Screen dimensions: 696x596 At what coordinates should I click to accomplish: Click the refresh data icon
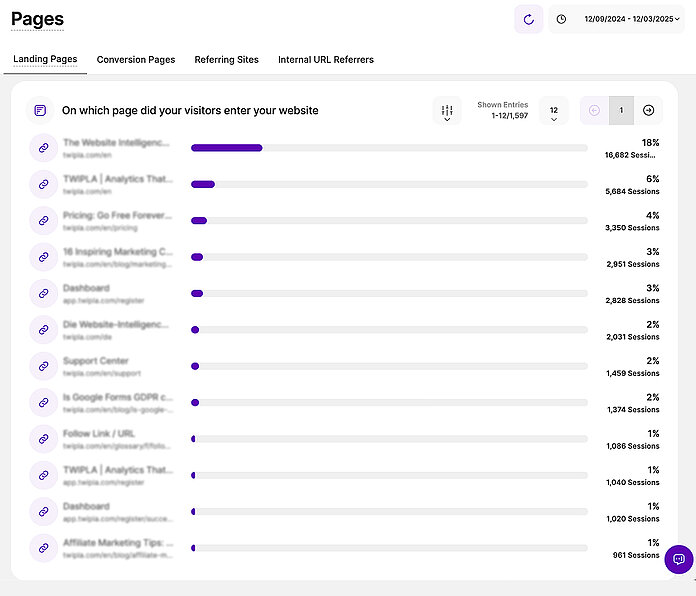click(x=528, y=19)
